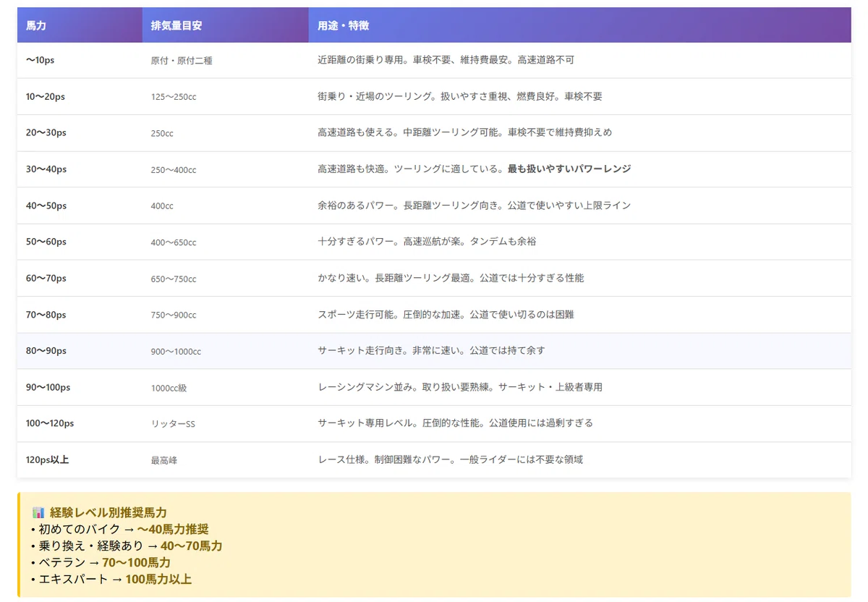Click the 1000cc級 displacement cell

(x=226, y=388)
